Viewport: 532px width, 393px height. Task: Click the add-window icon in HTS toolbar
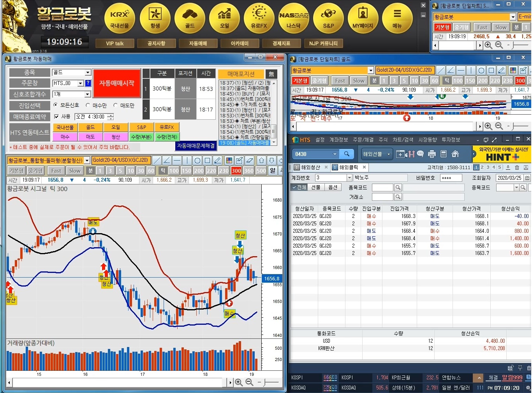tap(400, 154)
